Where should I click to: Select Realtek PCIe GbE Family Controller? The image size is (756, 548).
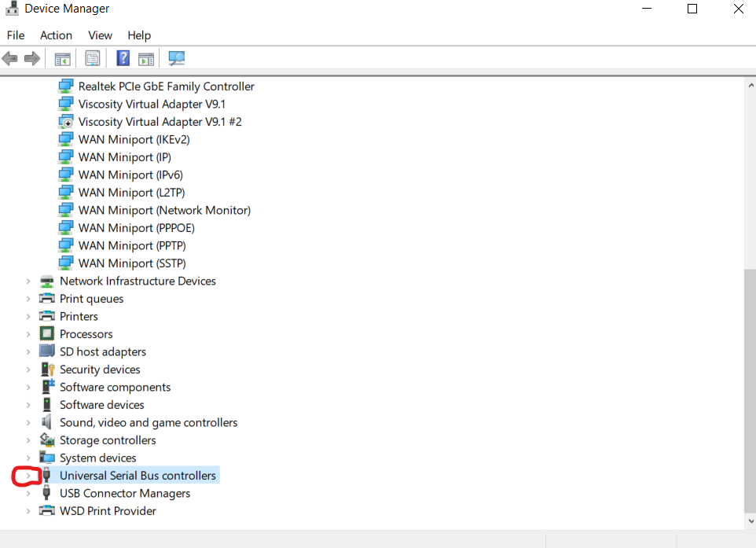(x=167, y=86)
